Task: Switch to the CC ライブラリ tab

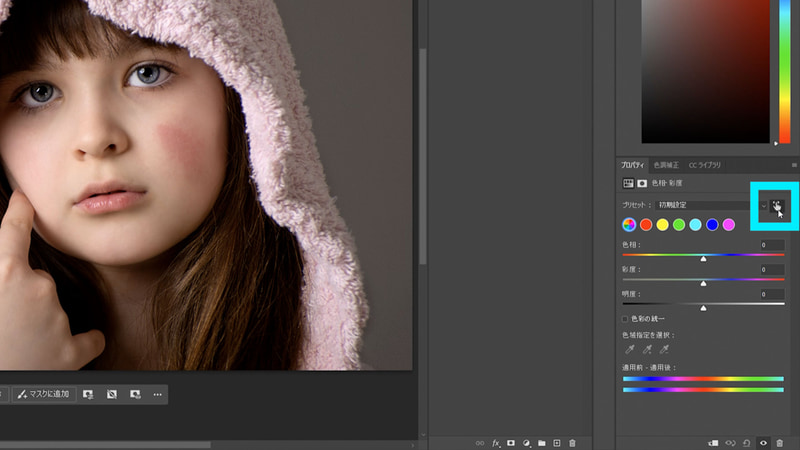Action: pos(705,165)
